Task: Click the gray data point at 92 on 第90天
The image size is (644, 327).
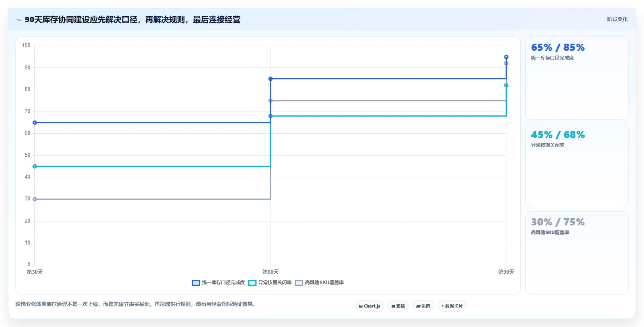Action: click(506, 63)
